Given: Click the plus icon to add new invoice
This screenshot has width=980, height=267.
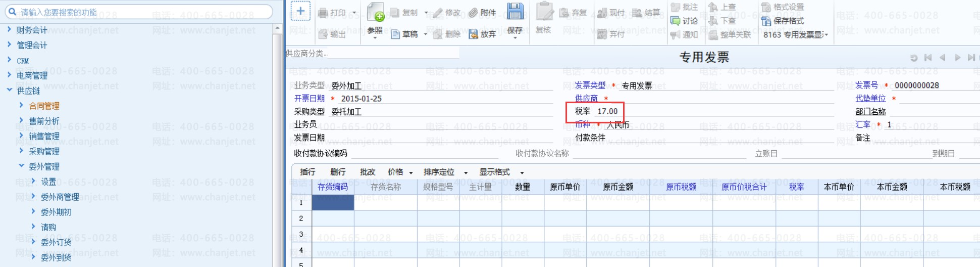Looking at the screenshot, I should (x=300, y=11).
